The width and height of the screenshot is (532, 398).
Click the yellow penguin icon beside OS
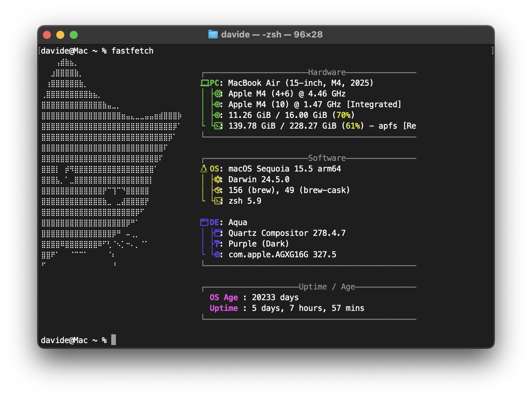click(x=204, y=169)
